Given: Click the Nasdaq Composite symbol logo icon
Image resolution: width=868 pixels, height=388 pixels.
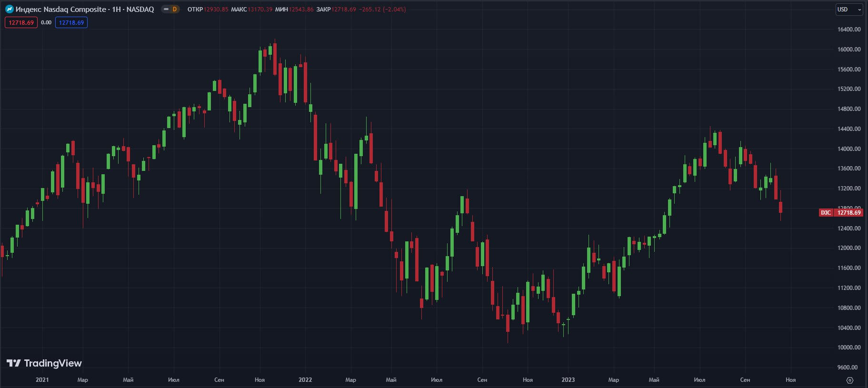Looking at the screenshot, I should tap(9, 9).
